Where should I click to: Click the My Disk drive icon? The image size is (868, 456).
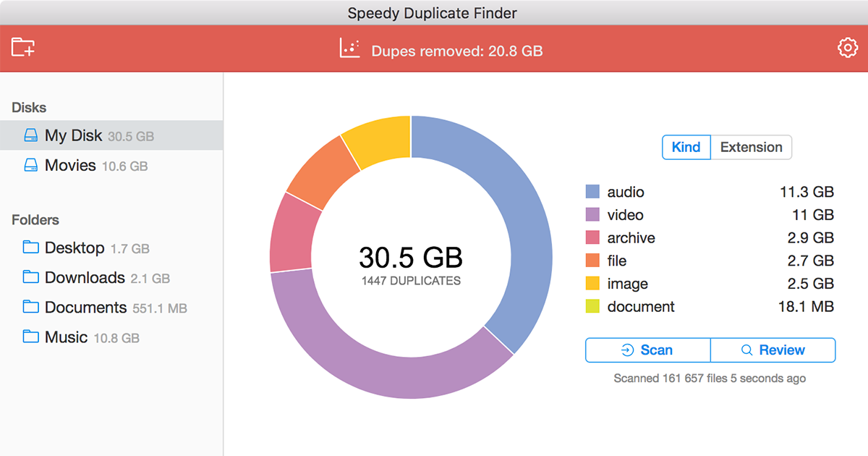(x=30, y=135)
